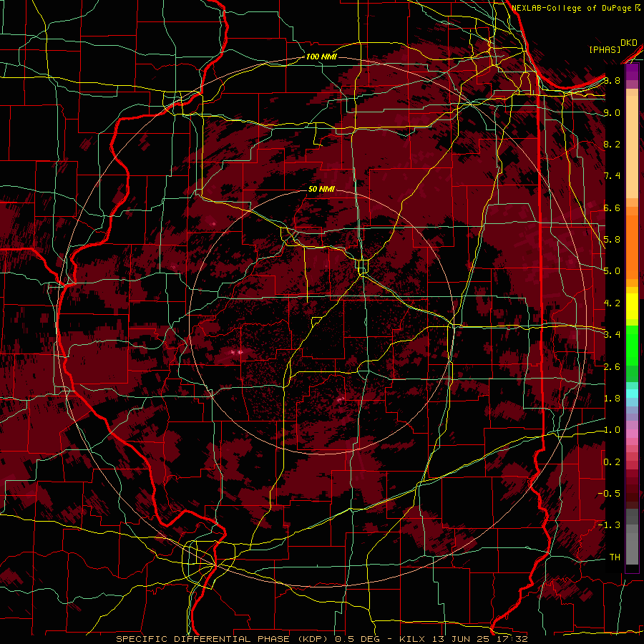Click the 8.2 value on the color scale
This screenshot has height=644, width=644.
[x=612, y=144]
